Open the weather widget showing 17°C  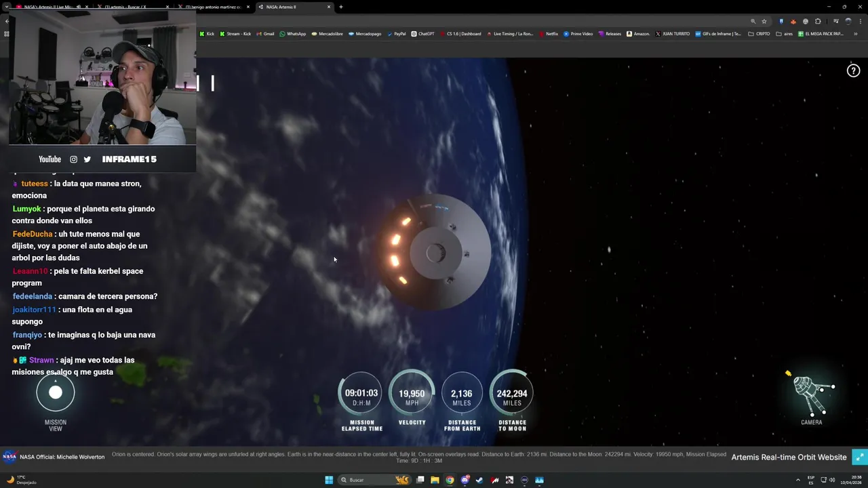[21, 480]
